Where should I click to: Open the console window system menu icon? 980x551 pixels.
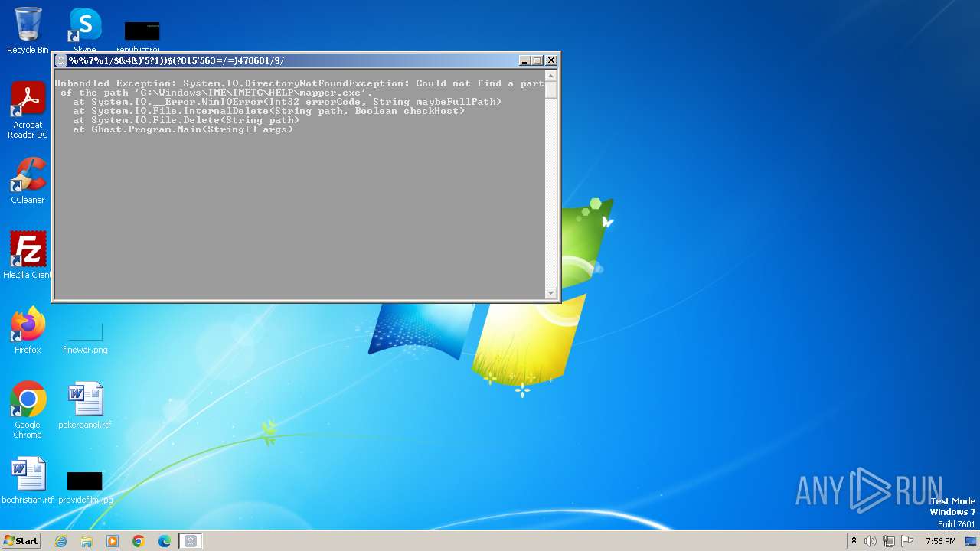[x=61, y=60]
